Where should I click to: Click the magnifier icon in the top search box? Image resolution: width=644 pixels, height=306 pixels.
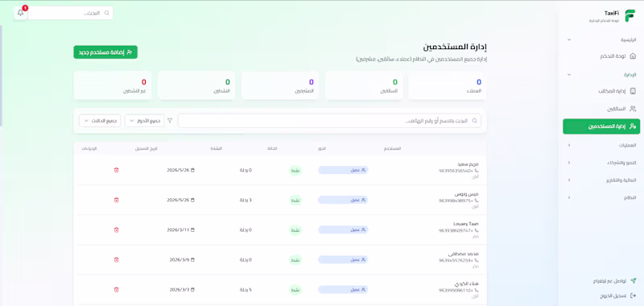tap(107, 13)
